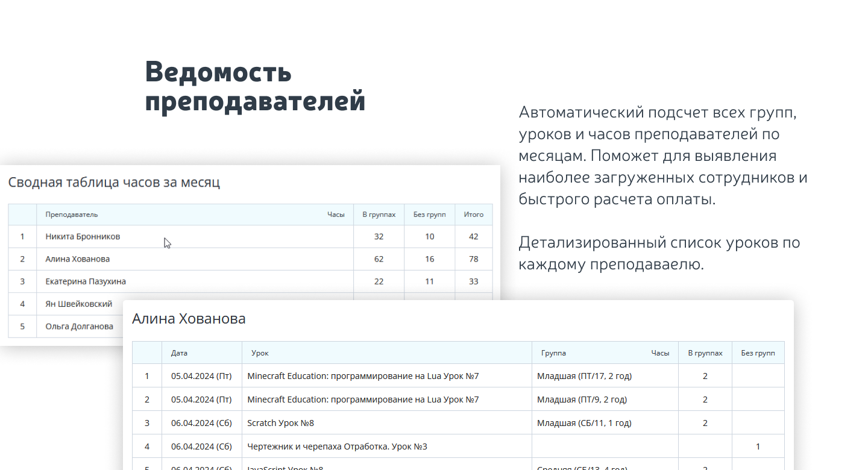The height and width of the screenshot is (470, 868).
Task: Select "Алина Хованова" row in summary table
Action: click(x=250, y=259)
